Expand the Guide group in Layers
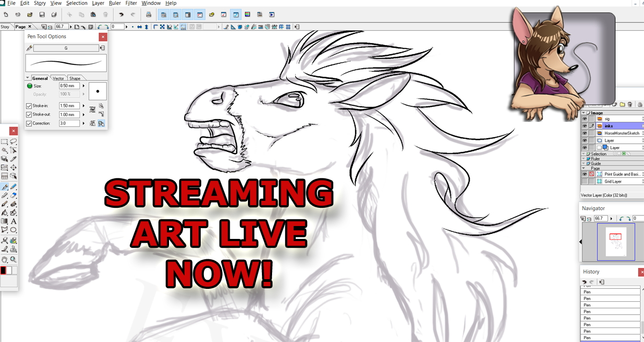 583,164
